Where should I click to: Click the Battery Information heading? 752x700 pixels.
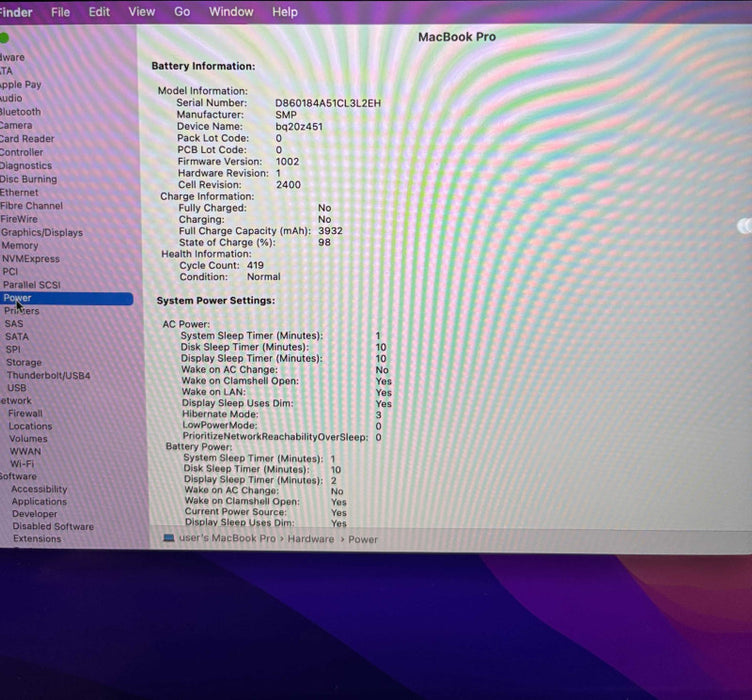(x=203, y=66)
